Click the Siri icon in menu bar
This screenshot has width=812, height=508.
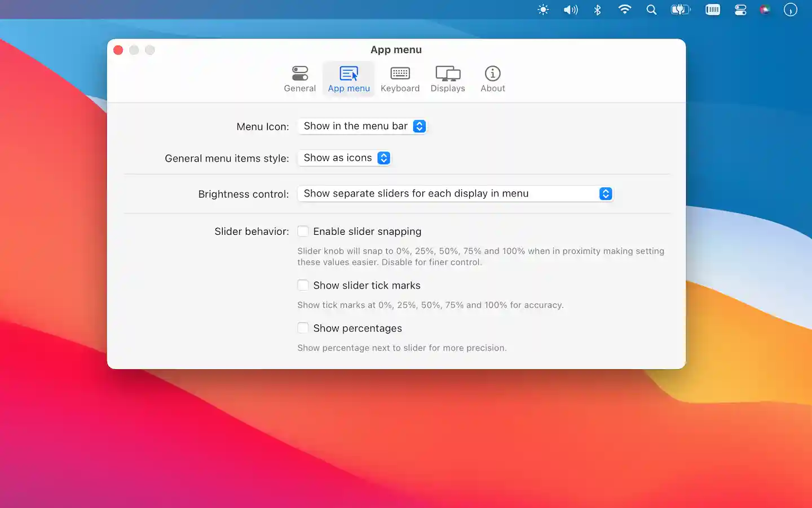[765, 10]
